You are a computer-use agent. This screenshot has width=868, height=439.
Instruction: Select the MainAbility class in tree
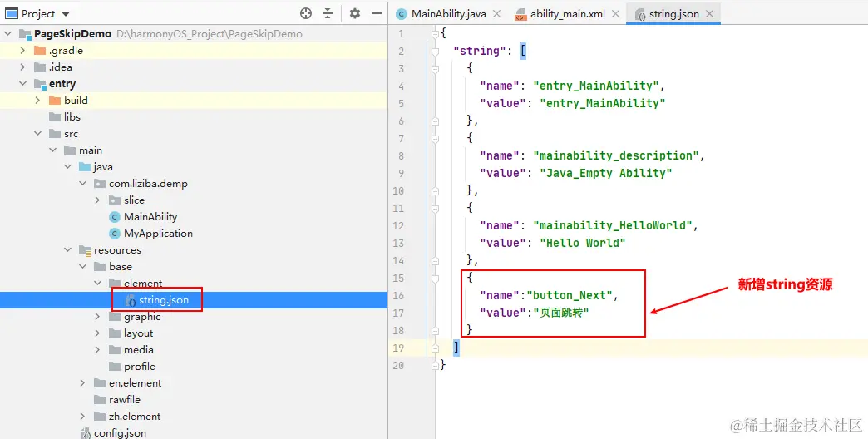point(150,216)
